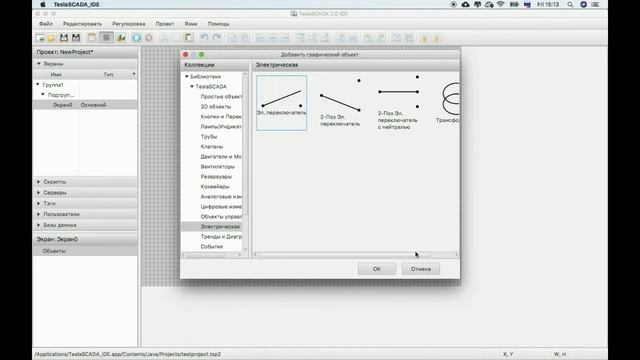640x360 pixels.
Task: Click horizontal scrollbar under Коллекции tree
Action: pyautogui.click(x=212, y=255)
